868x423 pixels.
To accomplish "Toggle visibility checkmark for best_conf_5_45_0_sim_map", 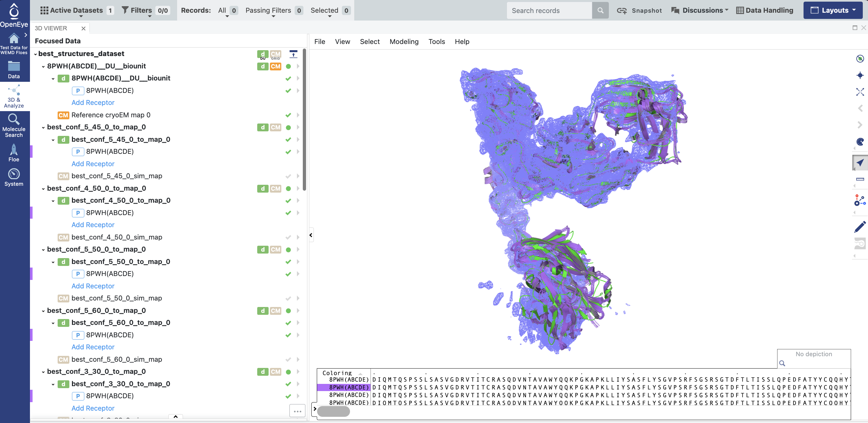I will click(x=288, y=176).
